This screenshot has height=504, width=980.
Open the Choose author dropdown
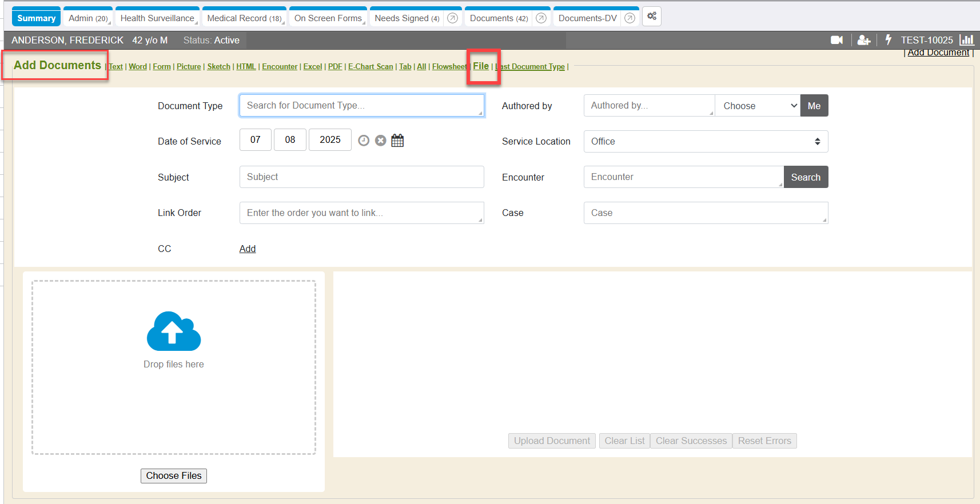[x=758, y=106]
